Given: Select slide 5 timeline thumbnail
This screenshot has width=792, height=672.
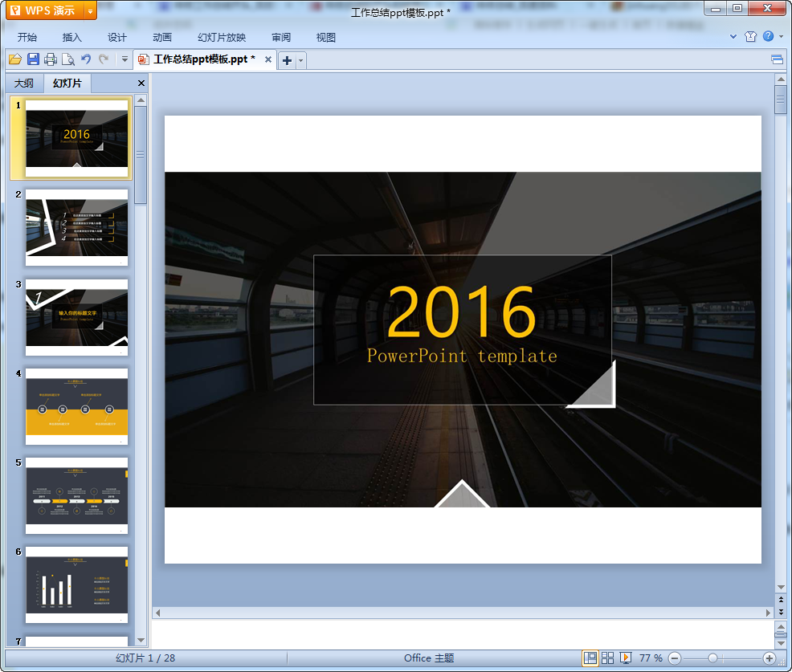Looking at the screenshot, I should [x=76, y=496].
